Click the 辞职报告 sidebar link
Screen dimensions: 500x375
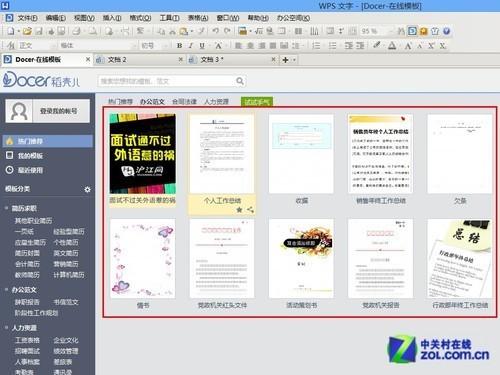coord(27,302)
